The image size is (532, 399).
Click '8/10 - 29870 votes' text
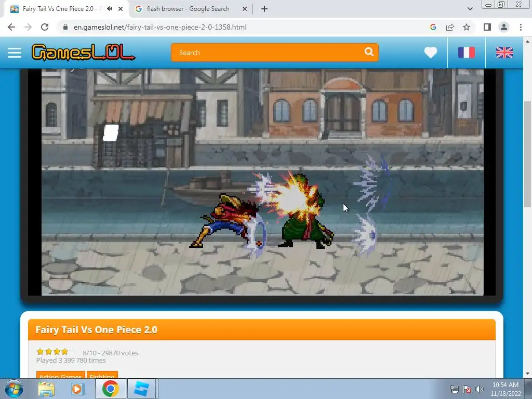(111, 353)
